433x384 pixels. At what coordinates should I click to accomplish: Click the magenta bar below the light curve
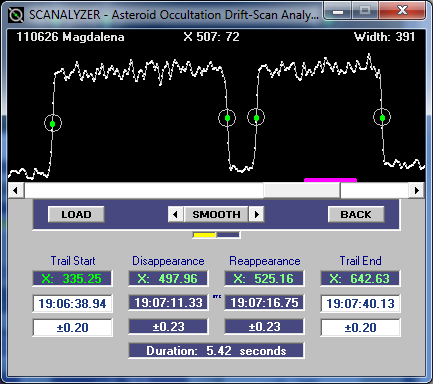click(330, 180)
